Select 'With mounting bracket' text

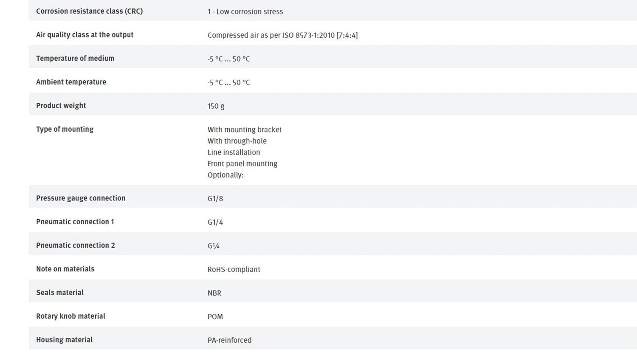(x=245, y=130)
